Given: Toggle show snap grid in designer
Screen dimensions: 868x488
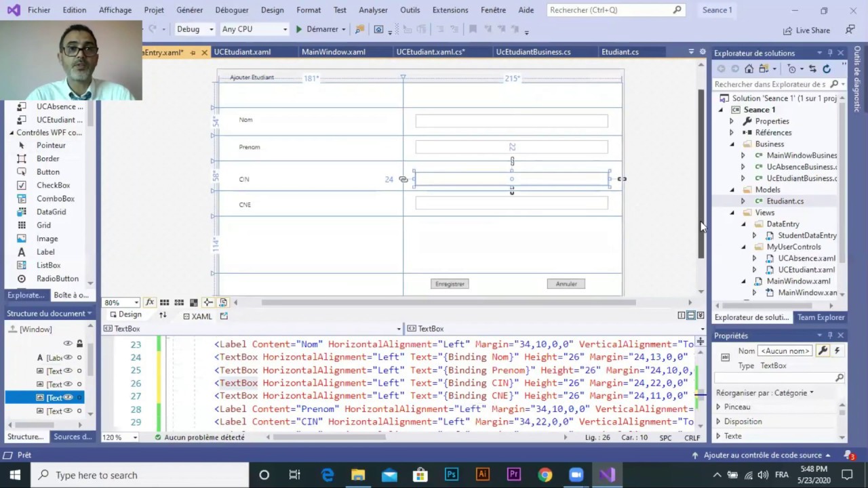Looking at the screenshot, I should 165,302.
